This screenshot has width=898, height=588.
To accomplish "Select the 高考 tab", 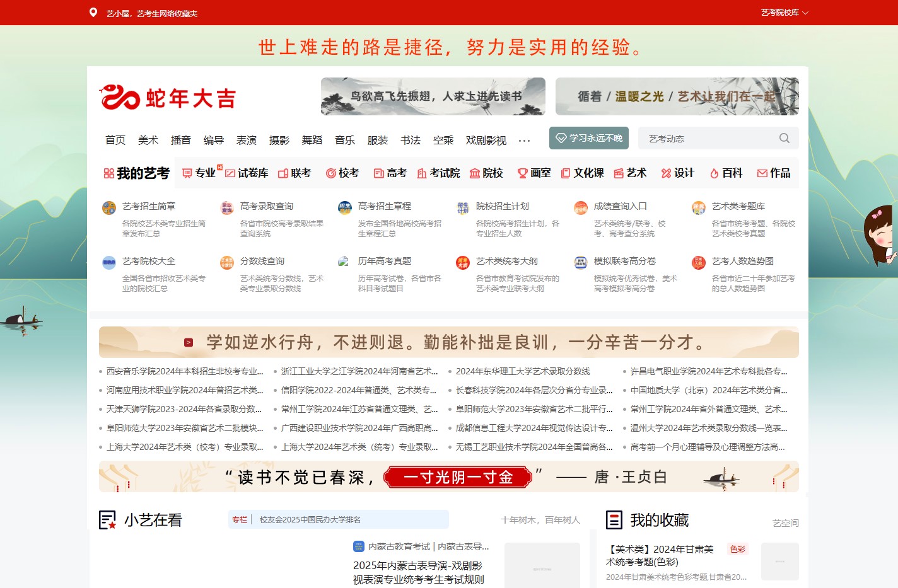I will [390, 173].
